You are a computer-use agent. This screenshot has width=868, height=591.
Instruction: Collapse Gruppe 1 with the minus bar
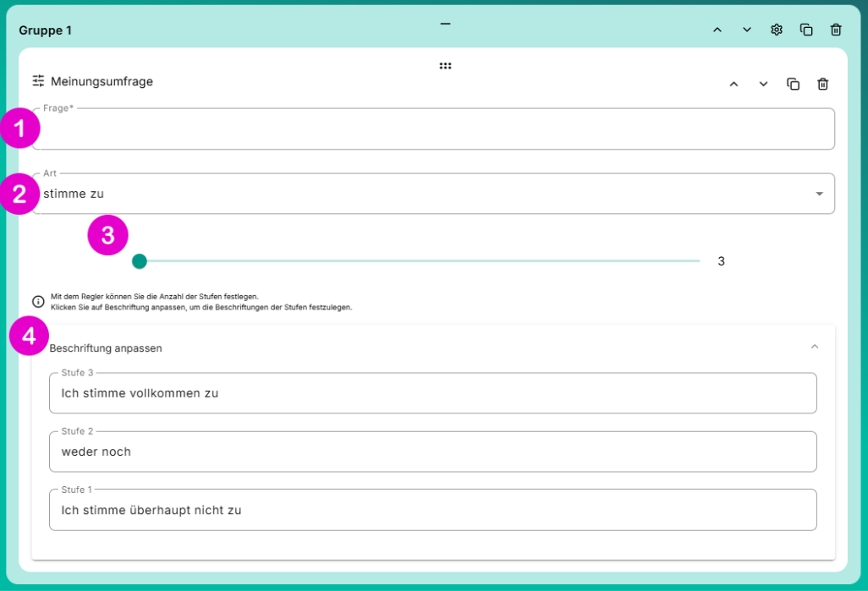445,24
